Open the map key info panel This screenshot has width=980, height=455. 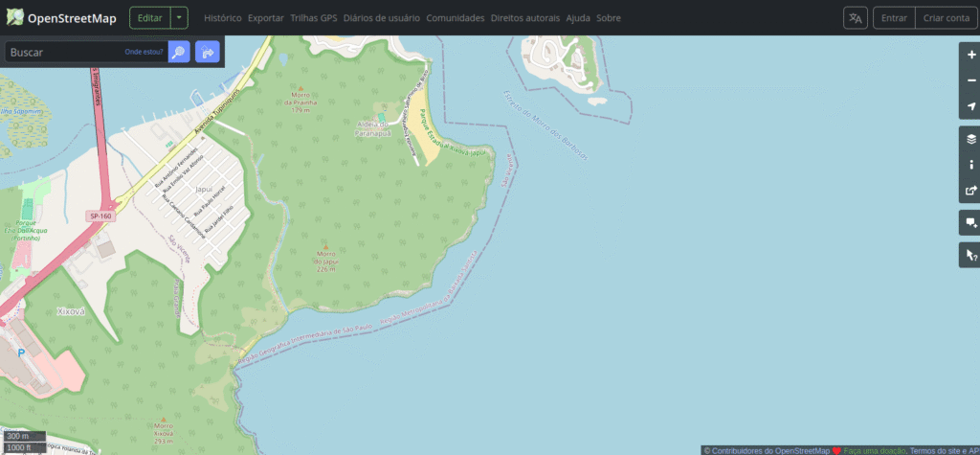click(970, 165)
